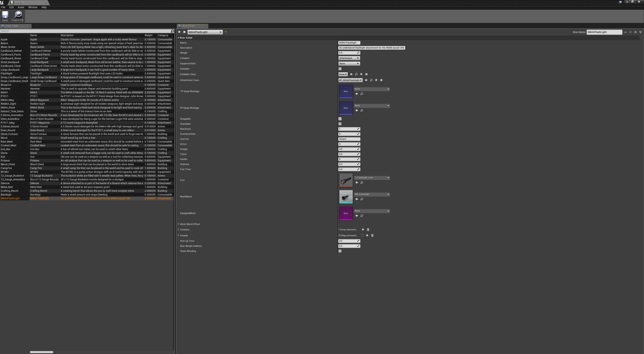644x354 pixels.
Task: Open the Asset menu
Action: point(21,7)
